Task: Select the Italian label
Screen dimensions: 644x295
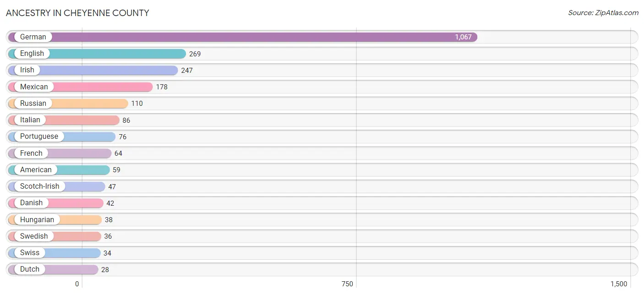Action: pos(30,120)
